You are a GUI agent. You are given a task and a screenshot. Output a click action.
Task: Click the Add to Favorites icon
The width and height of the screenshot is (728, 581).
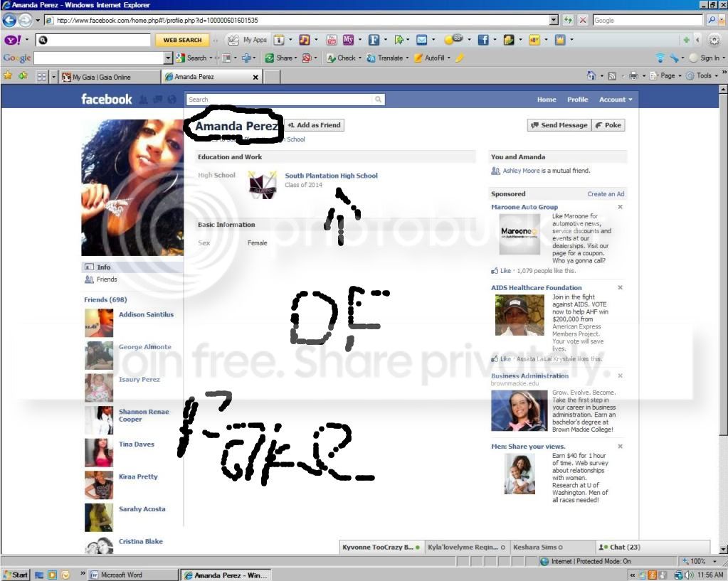point(23,75)
